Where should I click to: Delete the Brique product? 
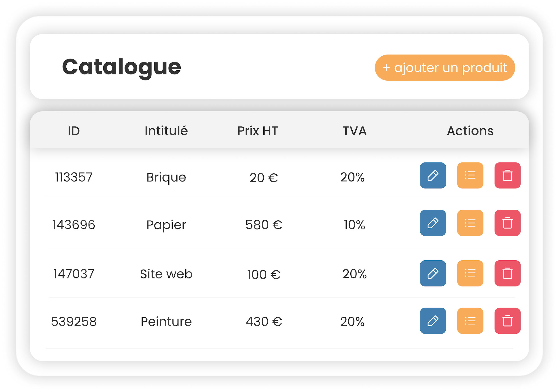[507, 175]
